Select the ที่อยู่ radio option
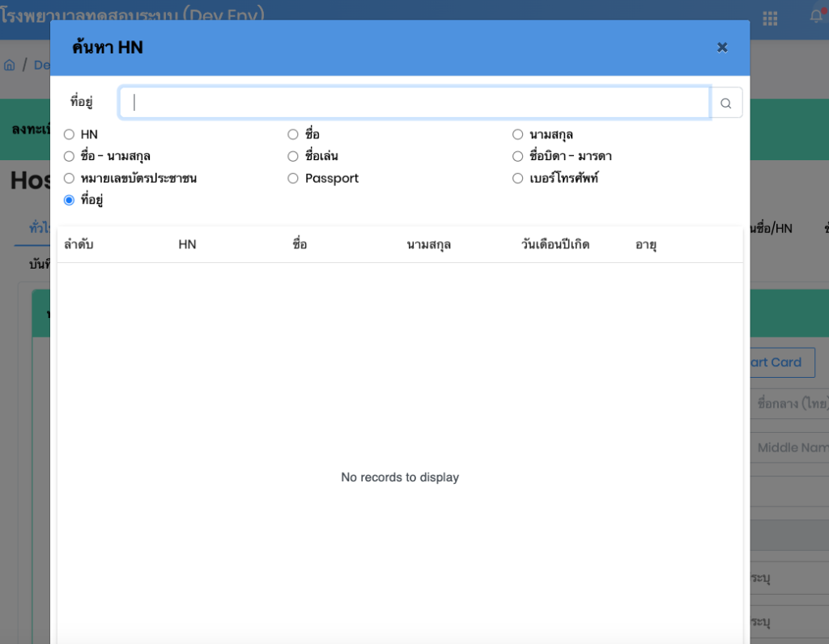The image size is (829, 644). tap(69, 200)
